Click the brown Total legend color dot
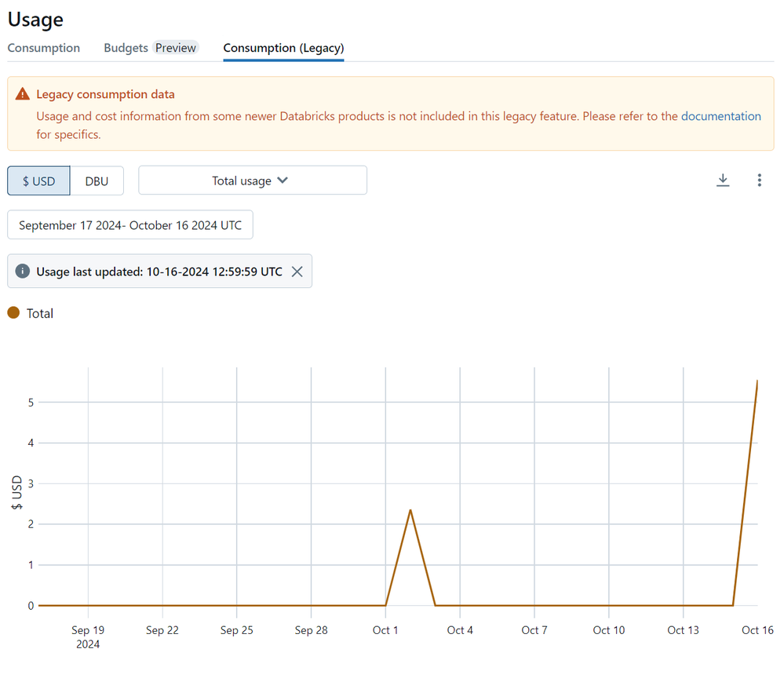 (x=13, y=313)
